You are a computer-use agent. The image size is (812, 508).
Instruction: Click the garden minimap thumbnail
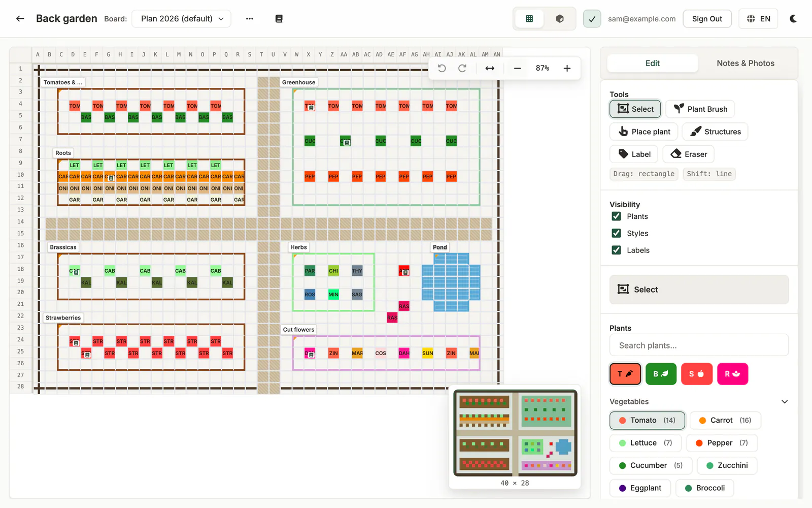[515, 433]
